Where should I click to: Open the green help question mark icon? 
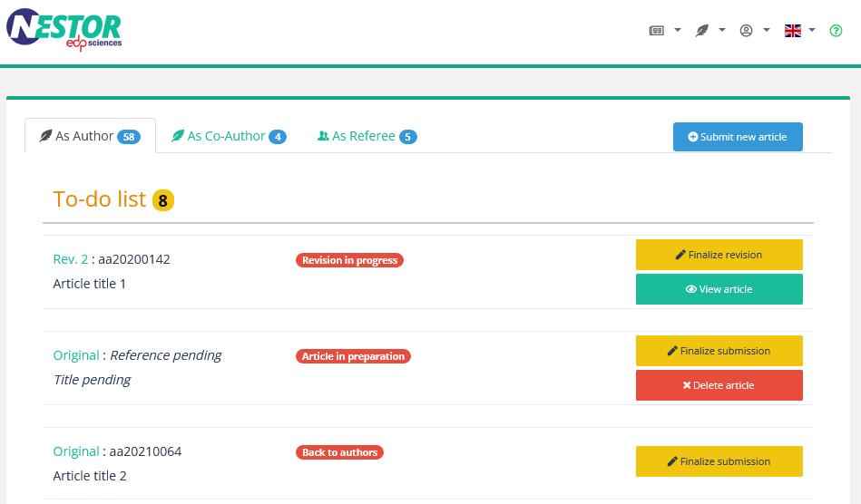(836, 31)
